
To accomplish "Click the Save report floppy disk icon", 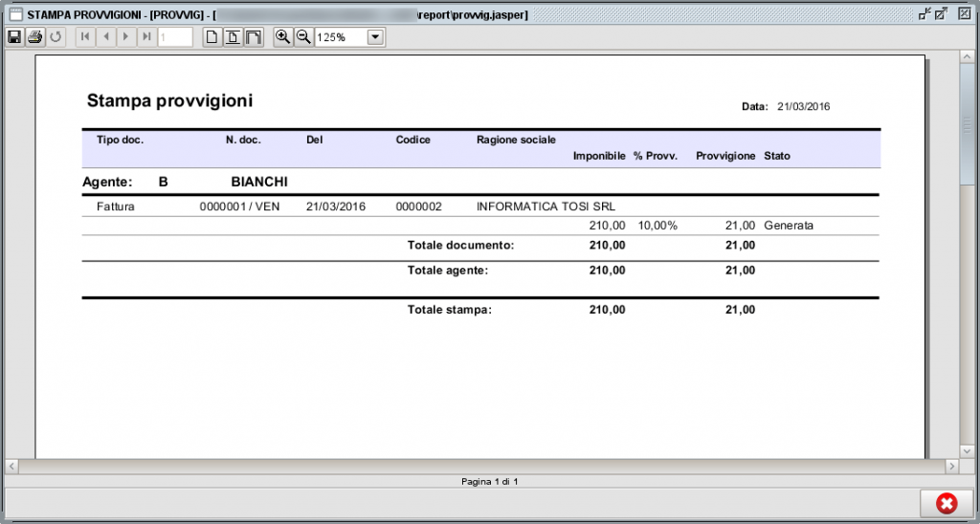I will 14,37.
